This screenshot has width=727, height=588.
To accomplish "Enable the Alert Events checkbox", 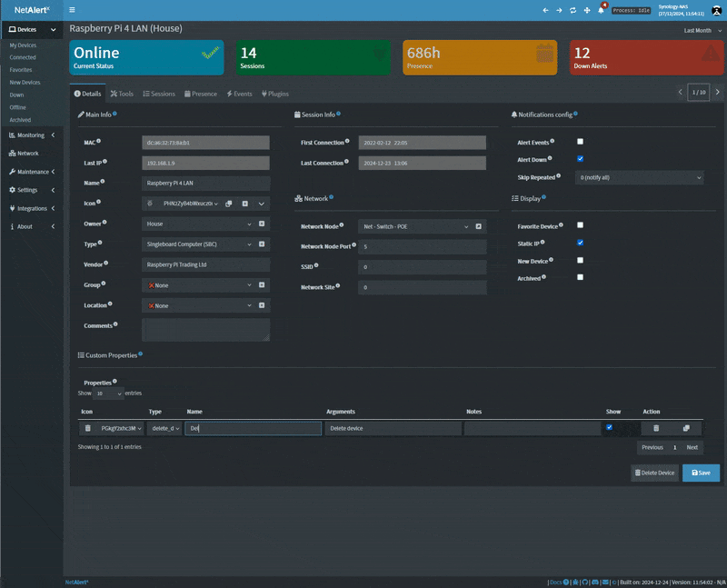I will point(580,142).
